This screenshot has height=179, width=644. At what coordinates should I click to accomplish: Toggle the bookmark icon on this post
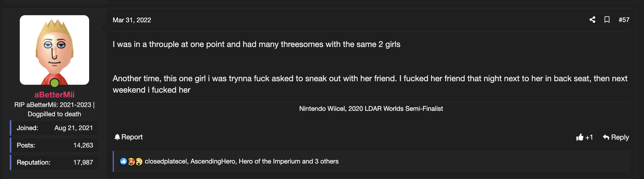click(607, 20)
